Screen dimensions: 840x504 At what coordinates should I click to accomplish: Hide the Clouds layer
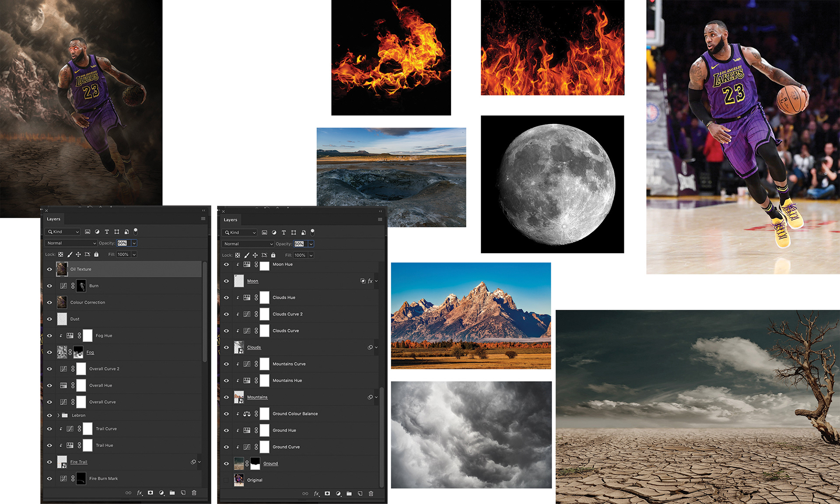click(226, 348)
